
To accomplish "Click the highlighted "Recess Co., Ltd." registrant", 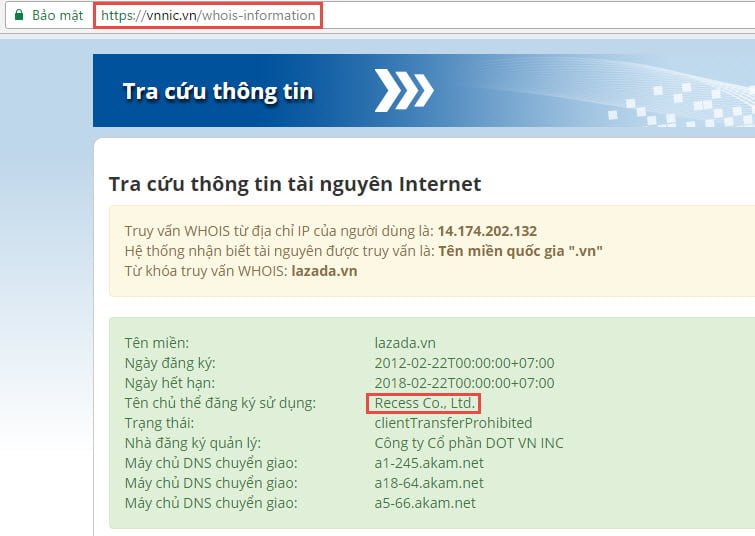I will [x=423, y=403].
